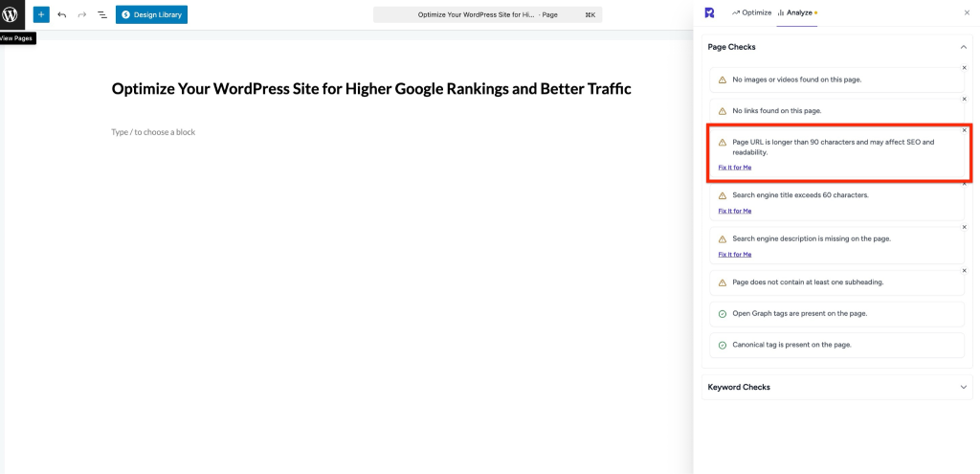
Task: Open the command palette page title bar
Action: click(x=487, y=14)
